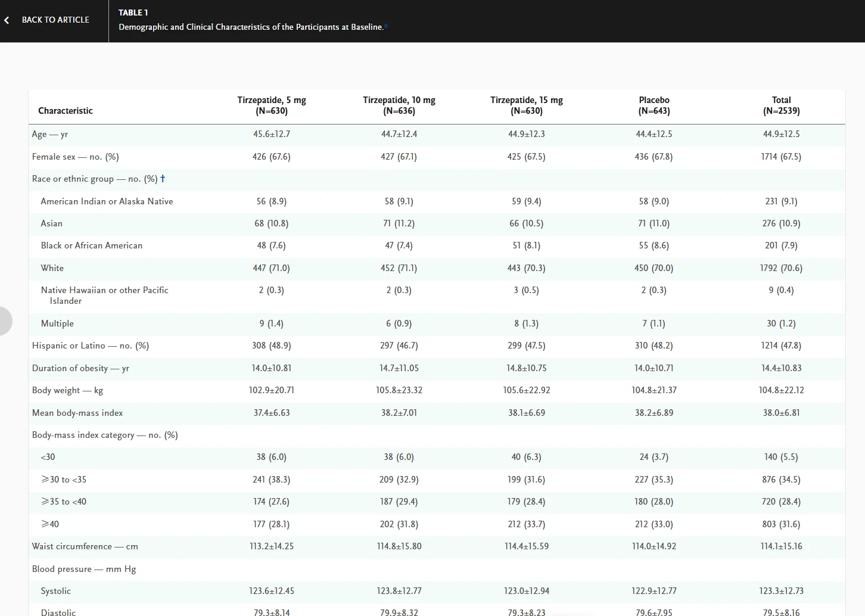The image size is (865, 616).
Task: Go back via BACK TO ARTICLE link
Action: pyautogui.click(x=55, y=20)
